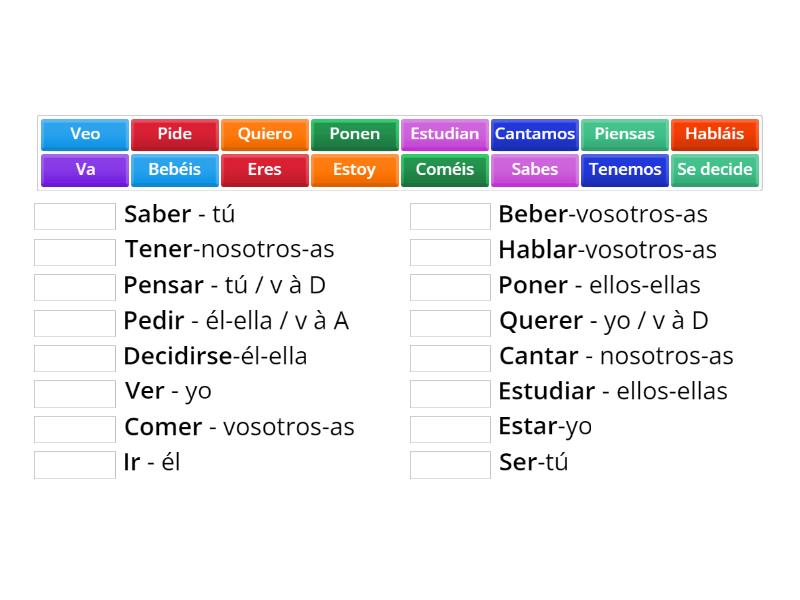Click the answer box next to 'Estar-yo'
Screen dimensions: 800x600
[x=449, y=429]
